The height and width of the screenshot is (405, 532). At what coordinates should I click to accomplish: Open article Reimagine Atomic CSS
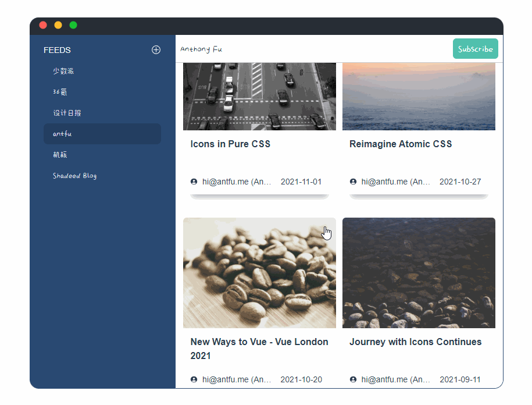pos(401,144)
